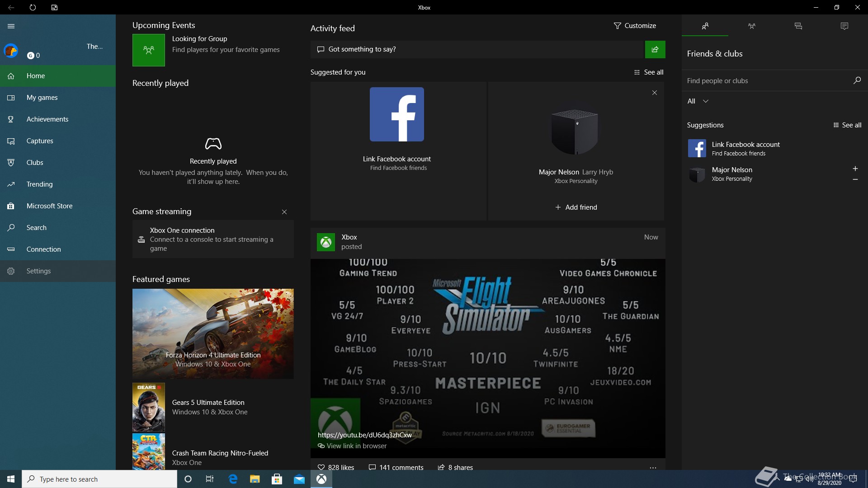Open the Flight Simulator post image
This screenshot has width=868, height=488.
click(x=488, y=358)
